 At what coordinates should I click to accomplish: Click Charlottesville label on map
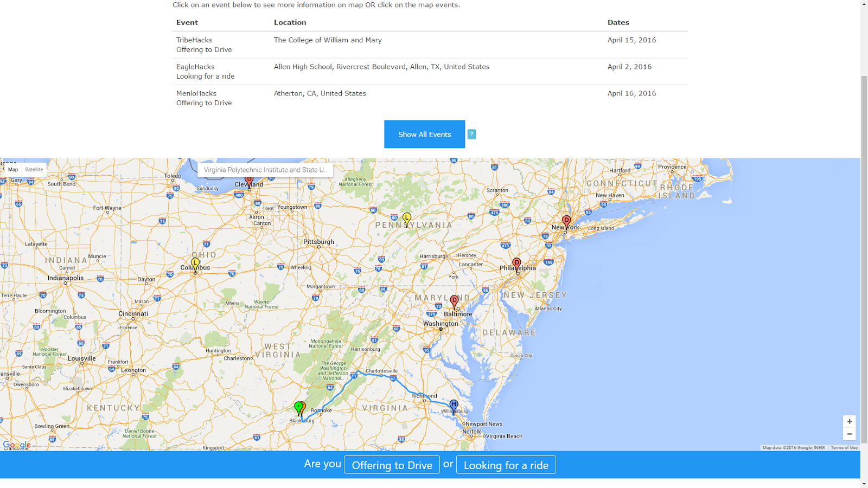tap(381, 371)
